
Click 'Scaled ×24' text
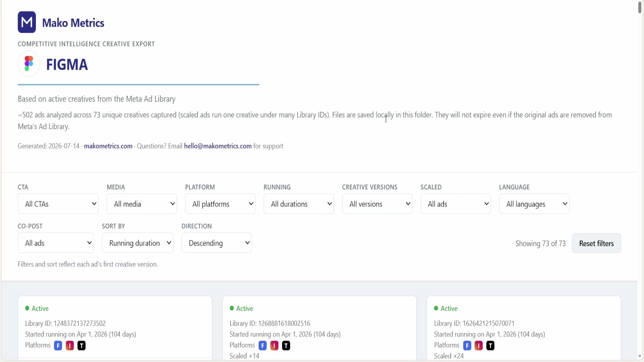pyautogui.click(x=449, y=356)
